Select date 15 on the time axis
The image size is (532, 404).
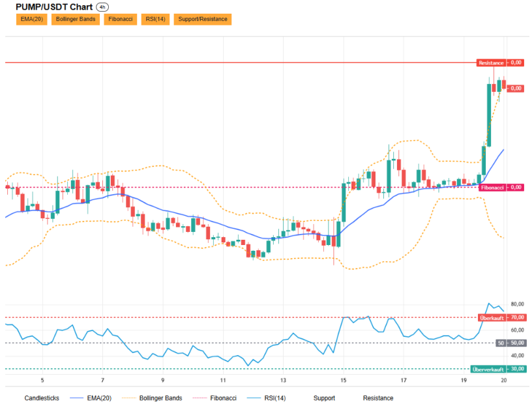point(344,381)
